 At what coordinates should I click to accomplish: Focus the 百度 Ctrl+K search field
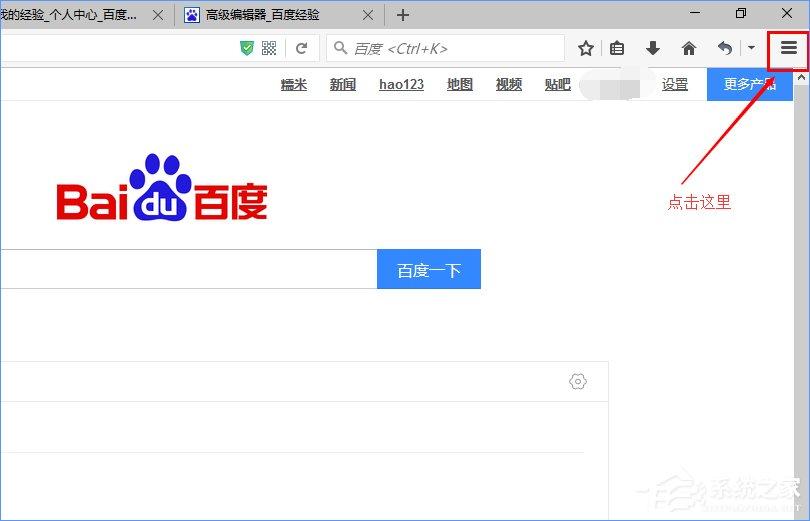(445, 49)
